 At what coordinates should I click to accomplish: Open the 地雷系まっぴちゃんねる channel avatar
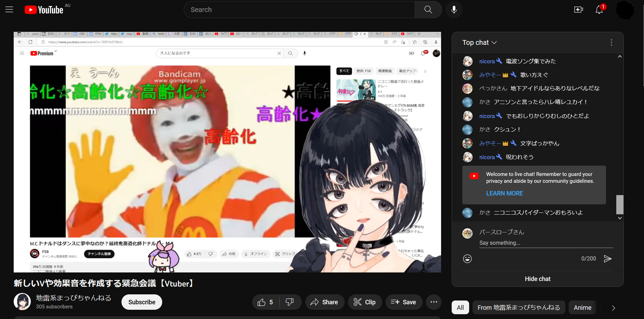point(22,302)
